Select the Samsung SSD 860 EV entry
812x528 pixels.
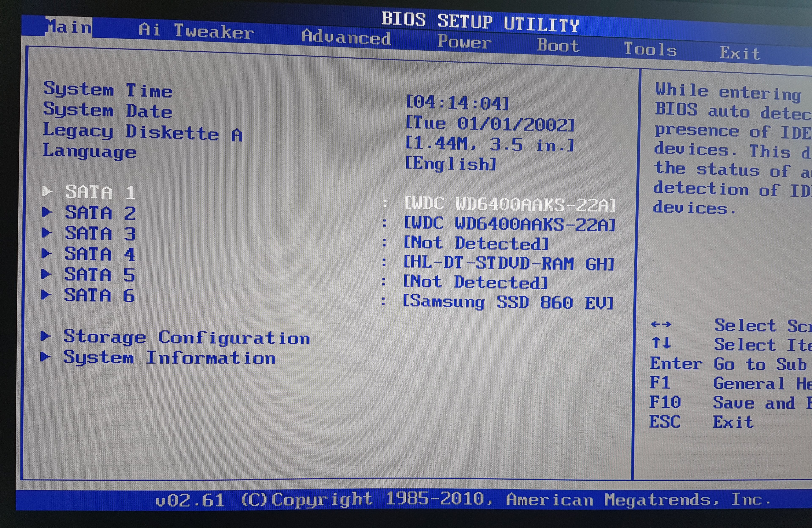click(x=508, y=302)
